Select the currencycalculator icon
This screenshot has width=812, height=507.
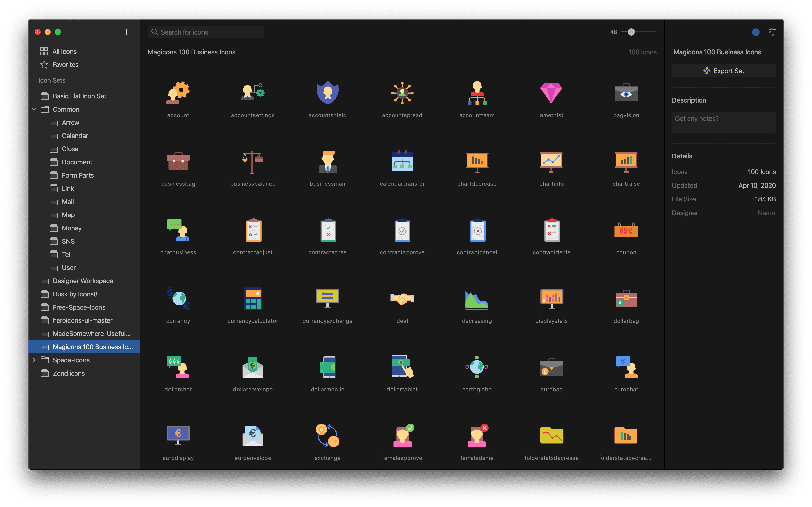253,298
